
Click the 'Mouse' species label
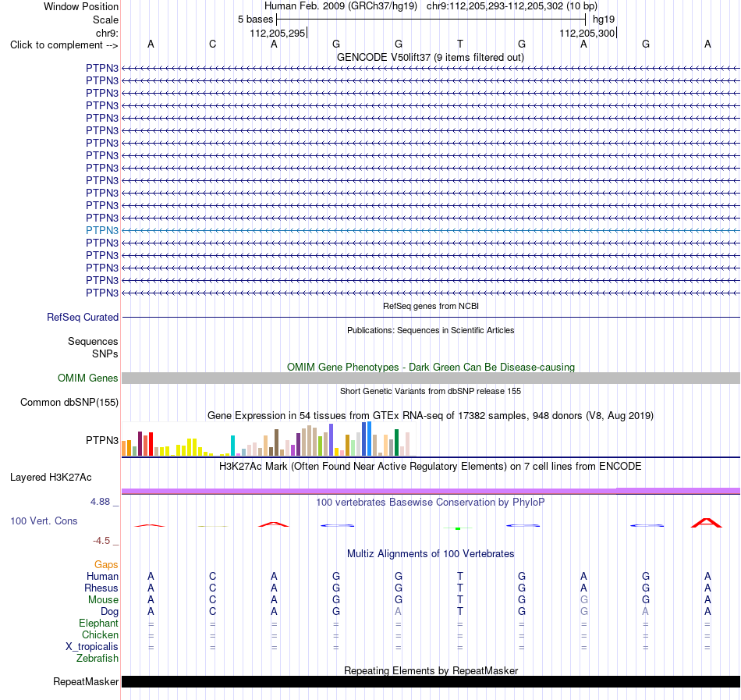tap(103, 600)
